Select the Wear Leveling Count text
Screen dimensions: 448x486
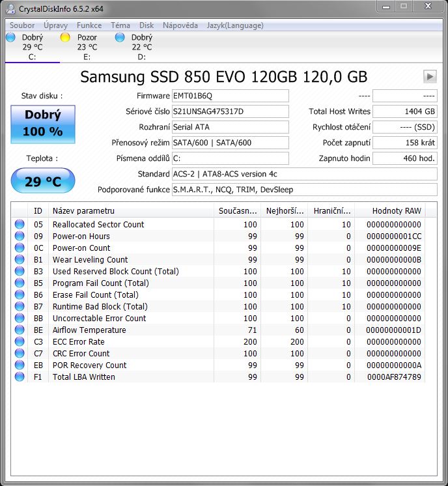pos(90,260)
